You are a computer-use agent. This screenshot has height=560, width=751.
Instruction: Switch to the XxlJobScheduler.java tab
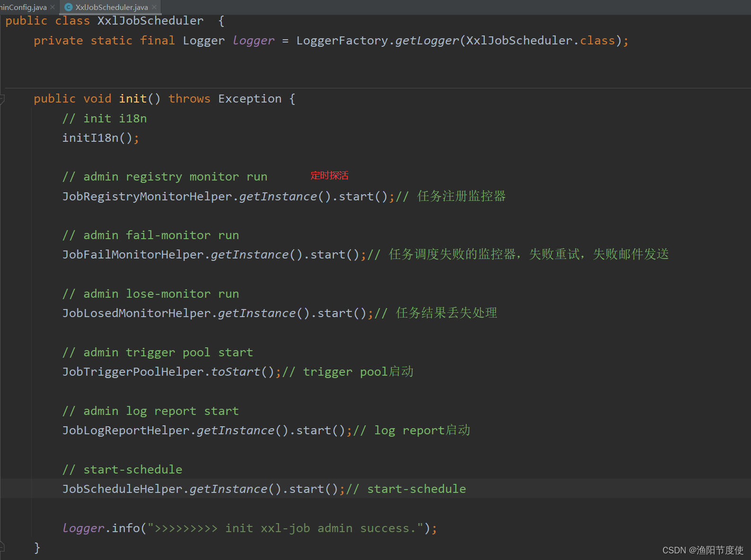click(x=112, y=7)
